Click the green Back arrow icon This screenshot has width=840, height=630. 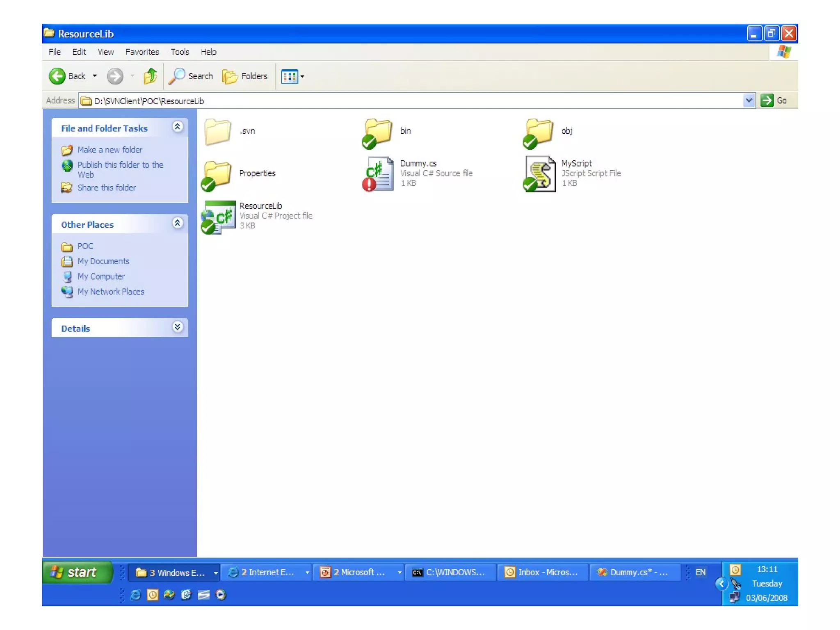click(57, 76)
